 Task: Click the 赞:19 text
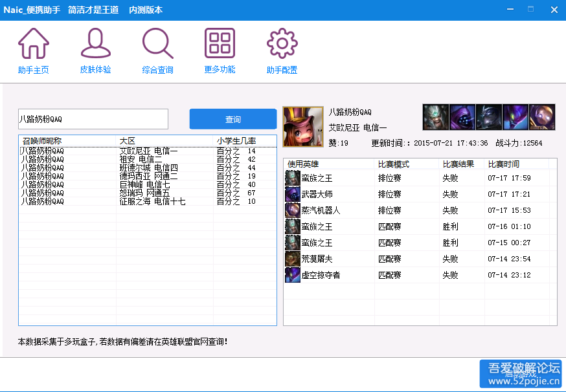point(338,143)
